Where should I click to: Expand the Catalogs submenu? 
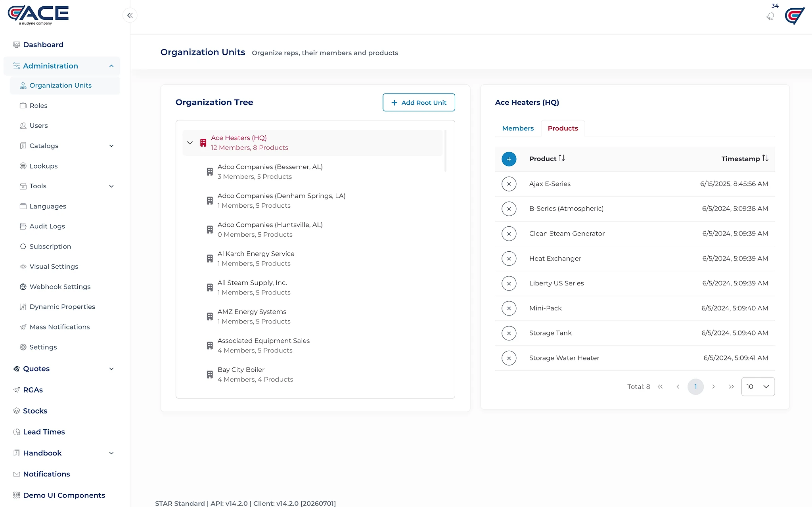click(x=111, y=146)
